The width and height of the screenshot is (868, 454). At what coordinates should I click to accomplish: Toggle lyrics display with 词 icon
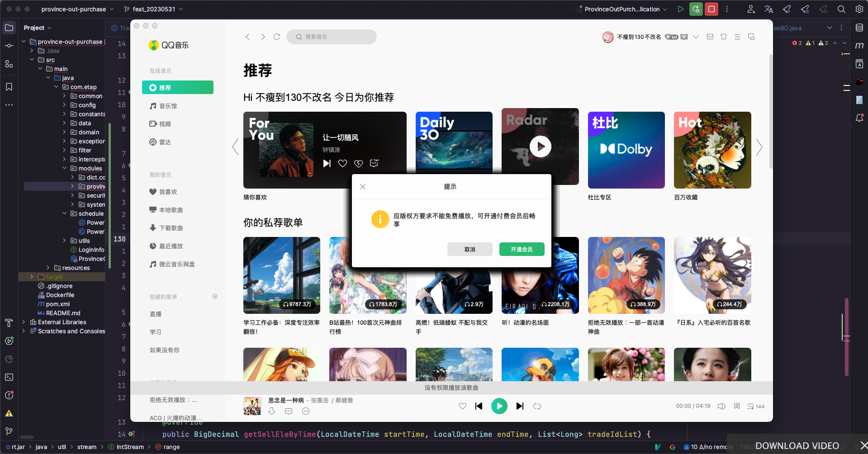[736, 406]
